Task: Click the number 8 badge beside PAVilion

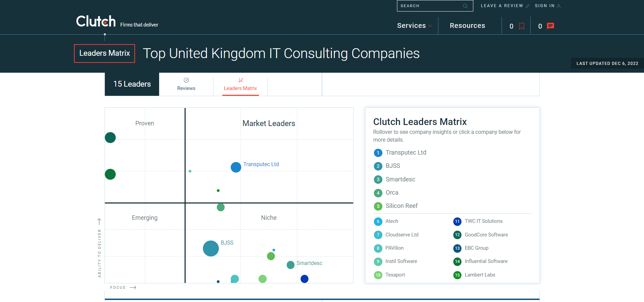Action: tap(378, 248)
